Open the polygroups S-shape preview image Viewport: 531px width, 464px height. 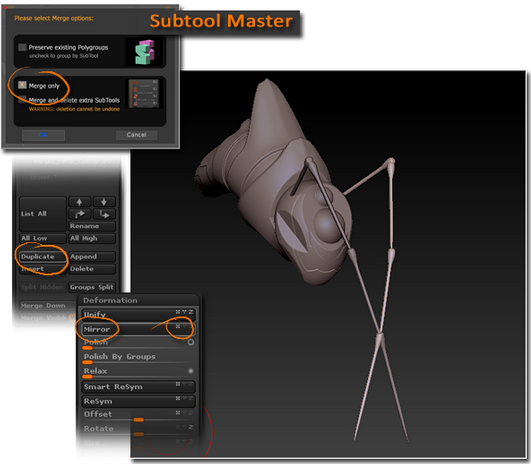tap(145, 52)
